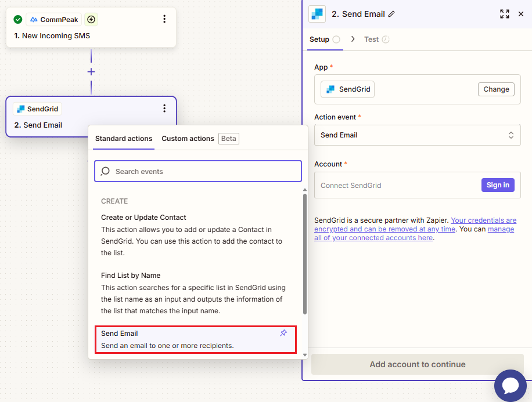The height and width of the screenshot is (402, 532).
Task: Click the SendGrid app badge on canvas
Action: click(x=37, y=109)
